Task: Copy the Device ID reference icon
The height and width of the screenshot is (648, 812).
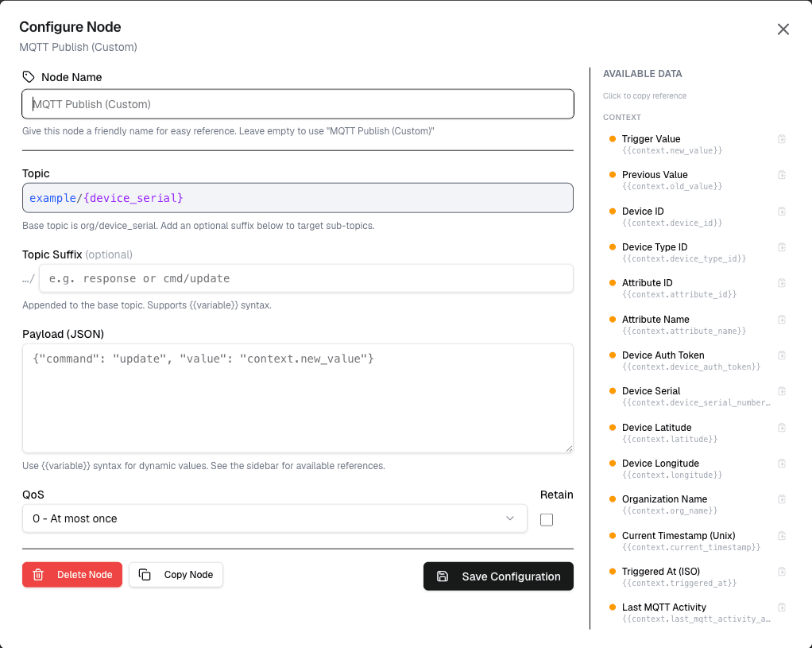Action: pyautogui.click(x=782, y=211)
